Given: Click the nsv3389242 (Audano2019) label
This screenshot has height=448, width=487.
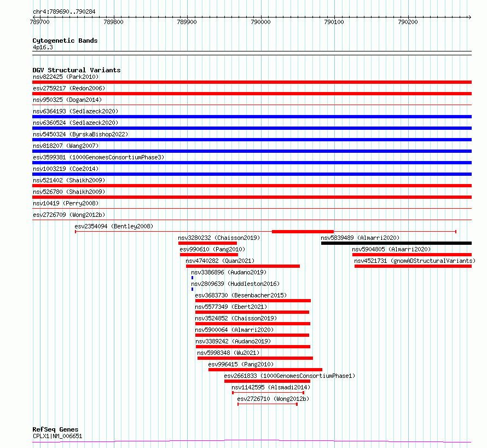Looking at the screenshot, I should coord(233,341).
